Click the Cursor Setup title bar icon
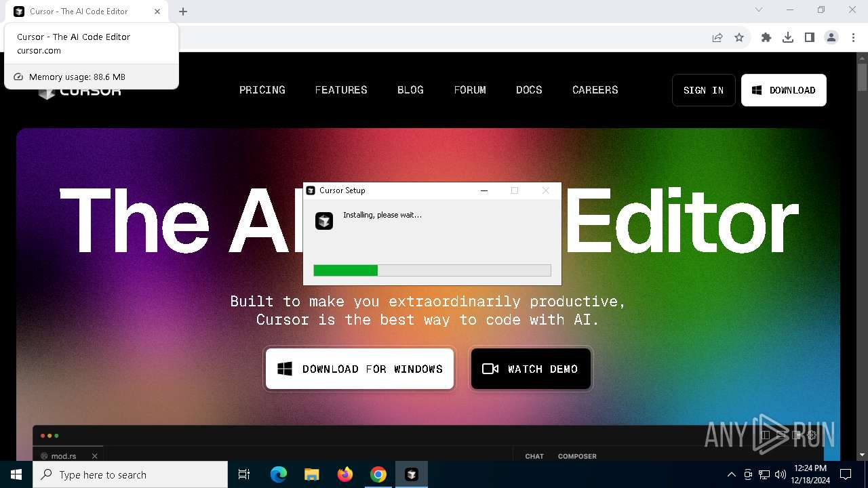Screen dimensions: 868x488 pyautogui.click(x=311, y=190)
